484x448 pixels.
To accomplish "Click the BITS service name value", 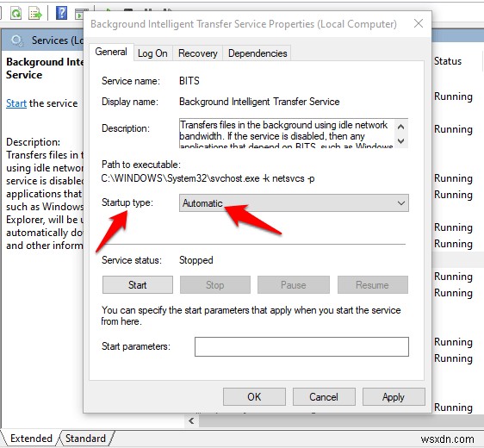I will coord(189,81).
